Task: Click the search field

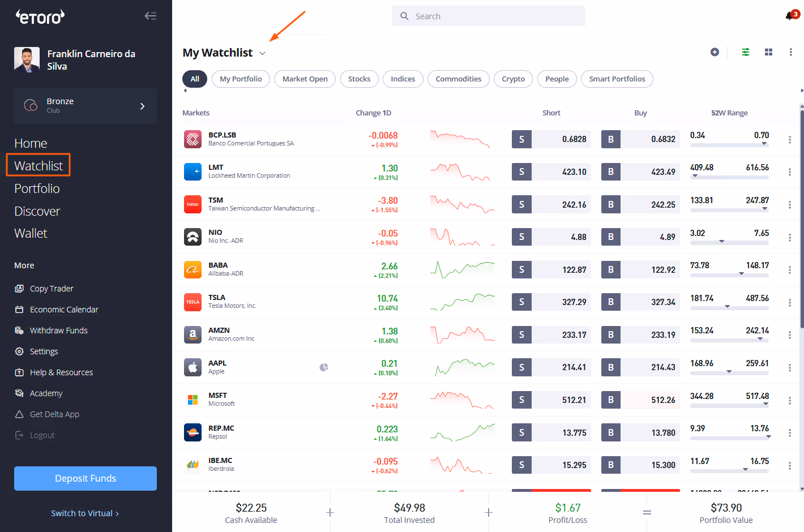Action: click(x=489, y=16)
